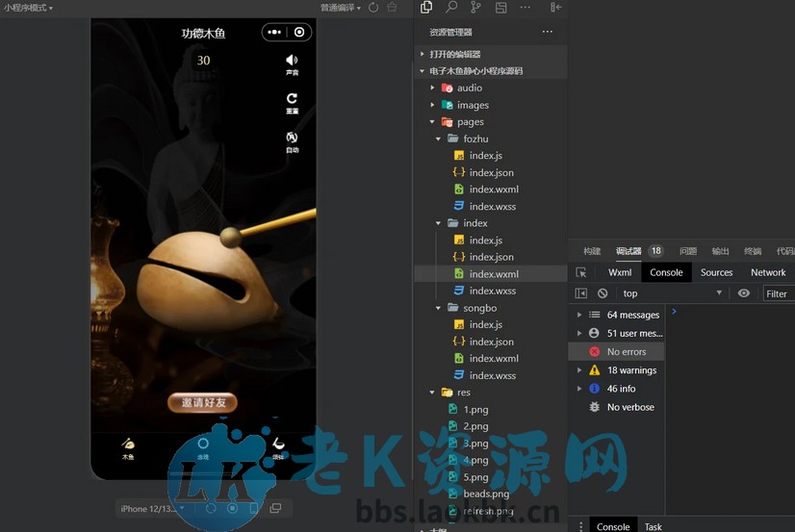Tap the invite friends button
Screen dimensions: 795x532
(203, 402)
